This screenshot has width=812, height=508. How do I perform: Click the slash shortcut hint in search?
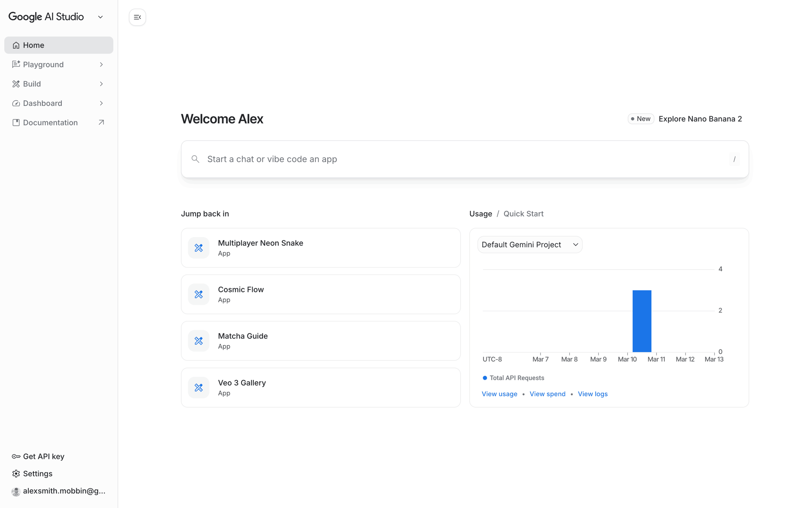click(x=734, y=159)
